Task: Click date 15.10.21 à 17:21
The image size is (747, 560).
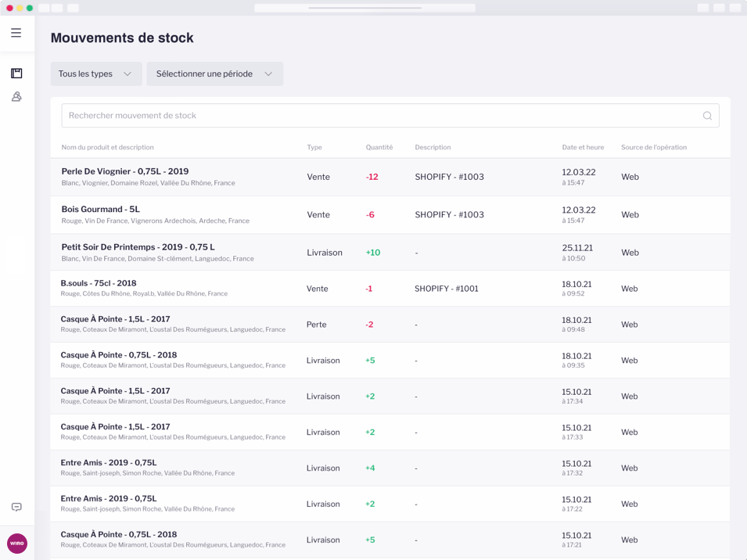Action: (576, 540)
